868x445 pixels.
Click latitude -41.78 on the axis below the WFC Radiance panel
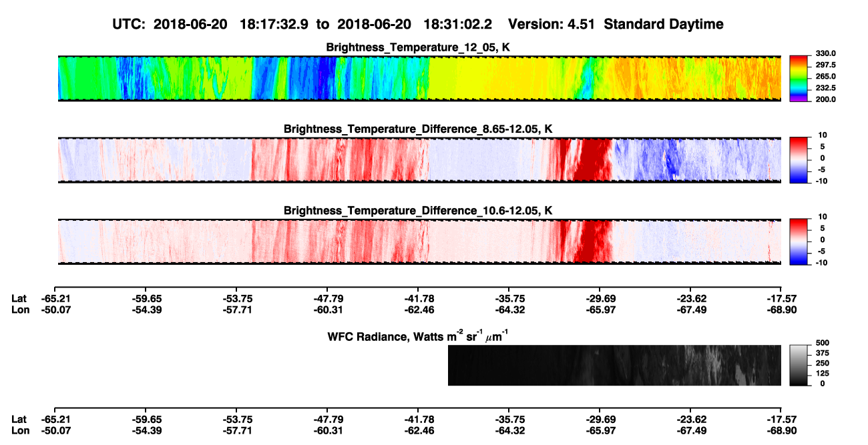418,419
